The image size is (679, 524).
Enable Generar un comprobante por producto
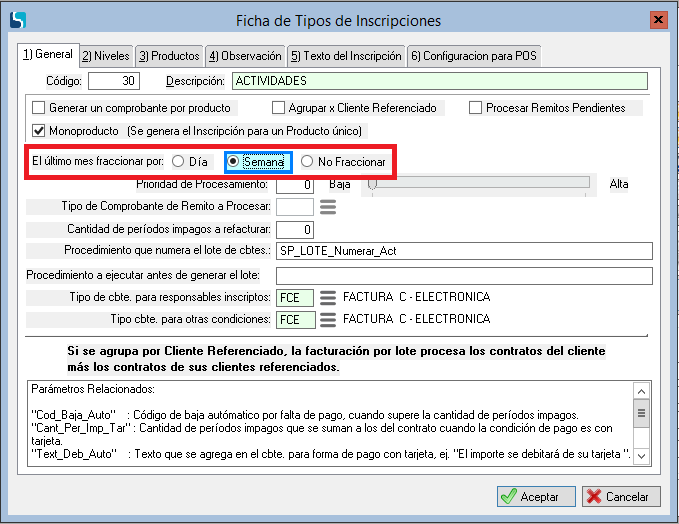click(x=40, y=108)
